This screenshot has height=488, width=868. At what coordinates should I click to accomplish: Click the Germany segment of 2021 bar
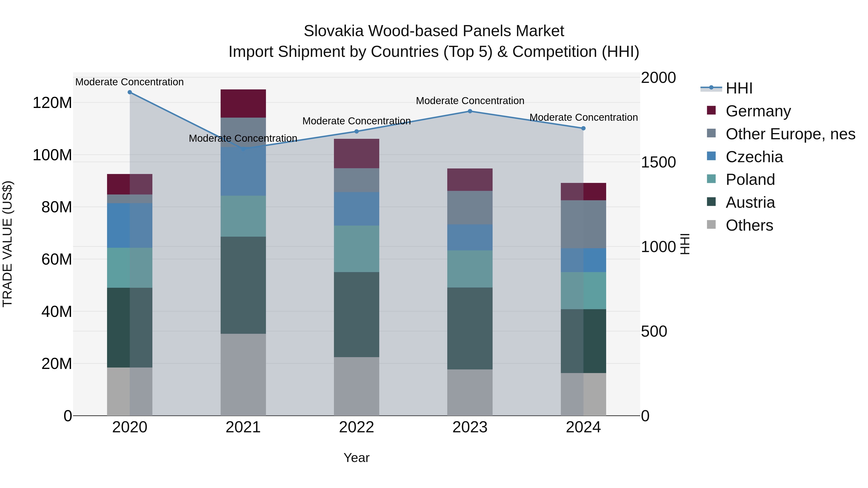coord(243,103)
